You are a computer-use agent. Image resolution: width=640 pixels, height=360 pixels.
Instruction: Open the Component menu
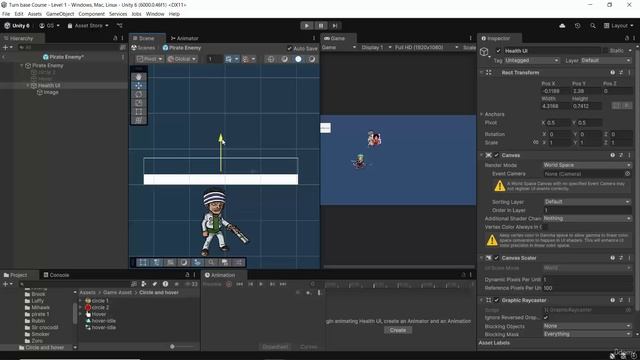[91, 14]
